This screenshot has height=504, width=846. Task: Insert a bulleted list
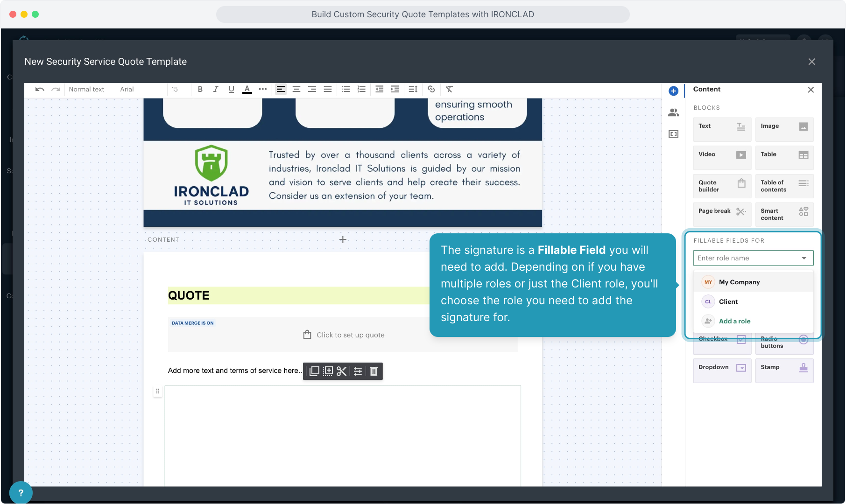tap(345, 89)
